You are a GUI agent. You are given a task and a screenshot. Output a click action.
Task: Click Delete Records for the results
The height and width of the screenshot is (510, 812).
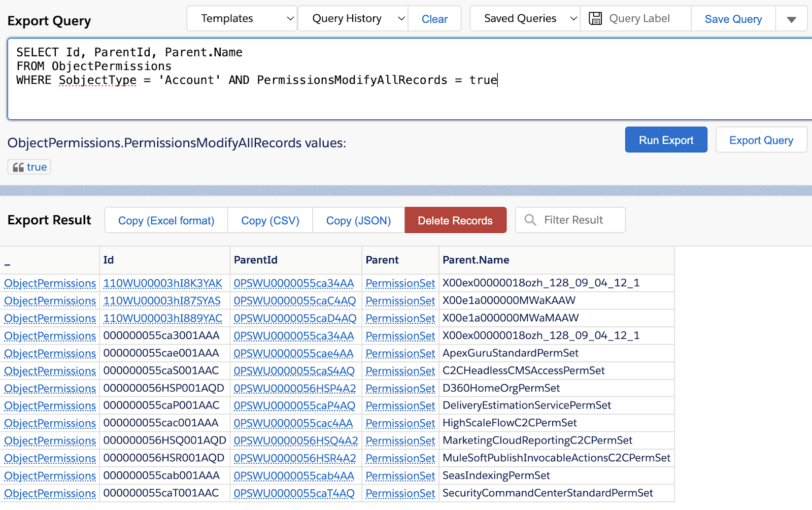point(455,220)
